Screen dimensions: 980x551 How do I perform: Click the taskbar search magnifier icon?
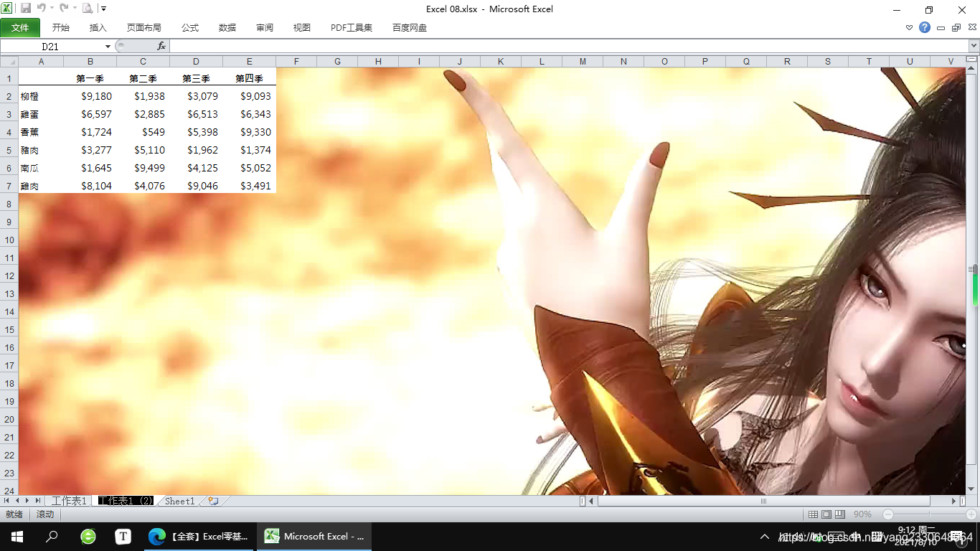pyautogui.click(x=52, y=536)
